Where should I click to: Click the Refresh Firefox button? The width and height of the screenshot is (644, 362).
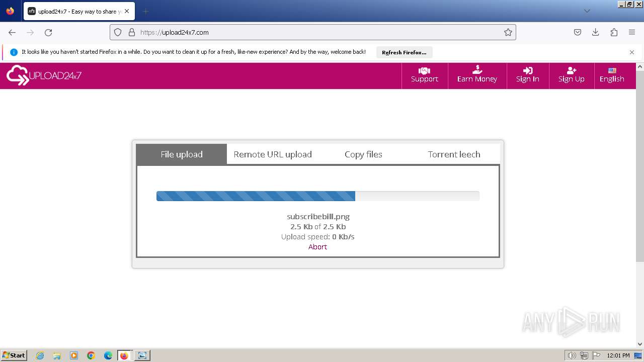point(404,52)
